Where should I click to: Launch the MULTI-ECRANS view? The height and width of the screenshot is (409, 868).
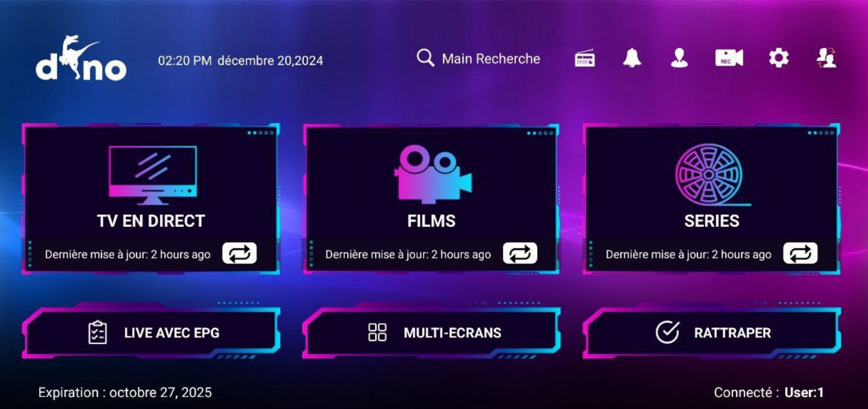(431, 333)
